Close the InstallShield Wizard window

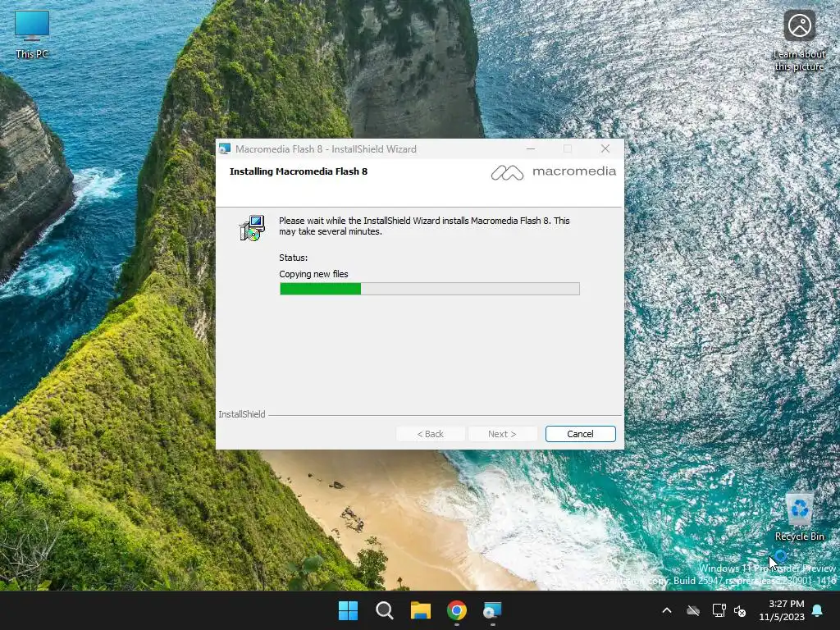point(605,149)
